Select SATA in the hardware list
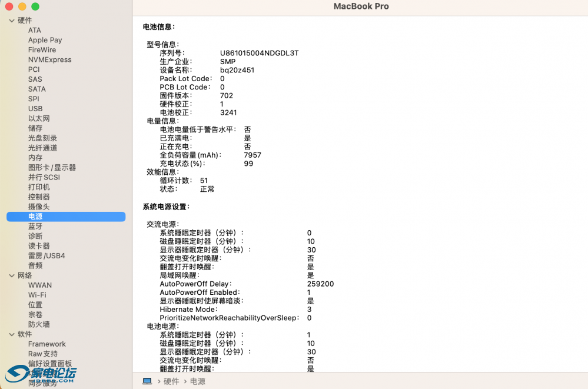The image size is (588, 389). 36,89
